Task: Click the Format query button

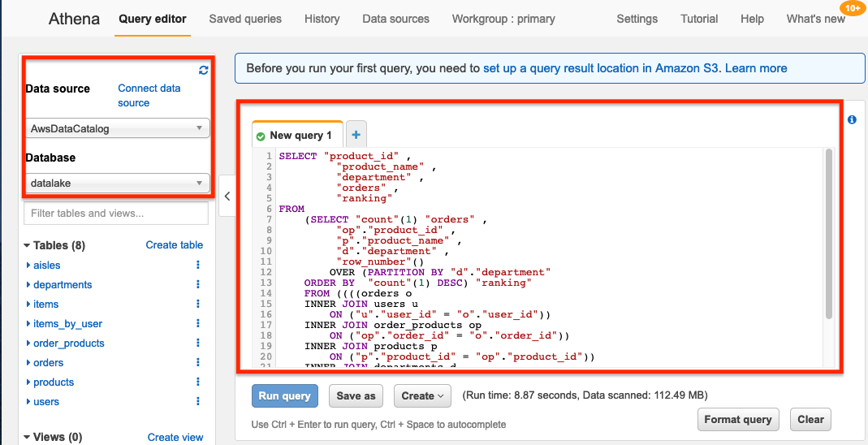Action: 738,420
